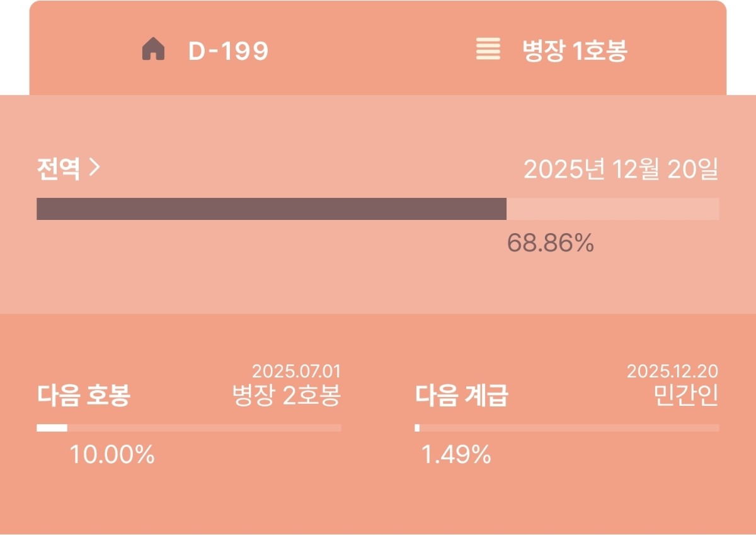The image size is (756, 535).
Task: Tap the 2025.07.01 promotion date
Action: 296,371
